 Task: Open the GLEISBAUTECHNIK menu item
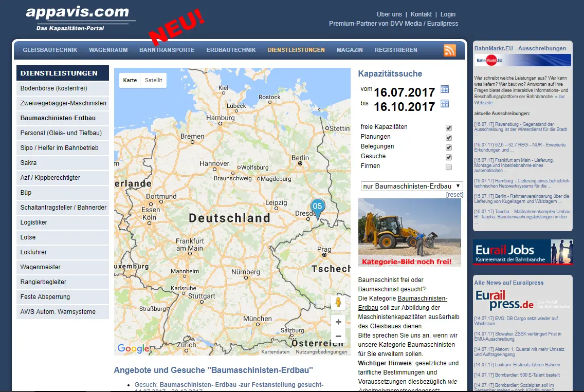[50, 50]
